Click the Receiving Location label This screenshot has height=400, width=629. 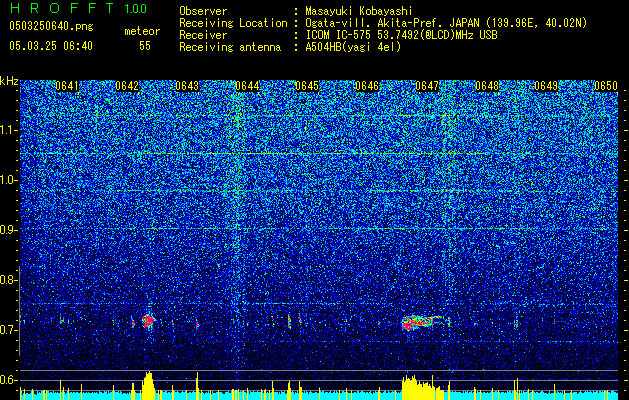point(233,23)
